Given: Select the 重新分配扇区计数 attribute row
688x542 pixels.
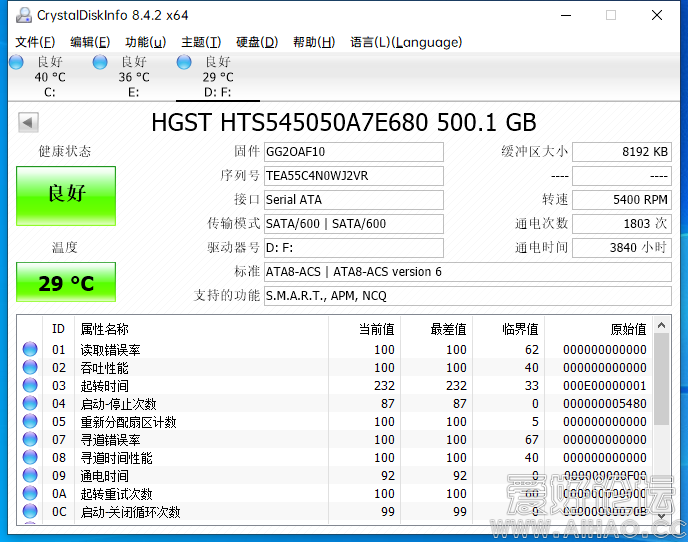Looking at the screenshot, I should (x=335, y=422).
